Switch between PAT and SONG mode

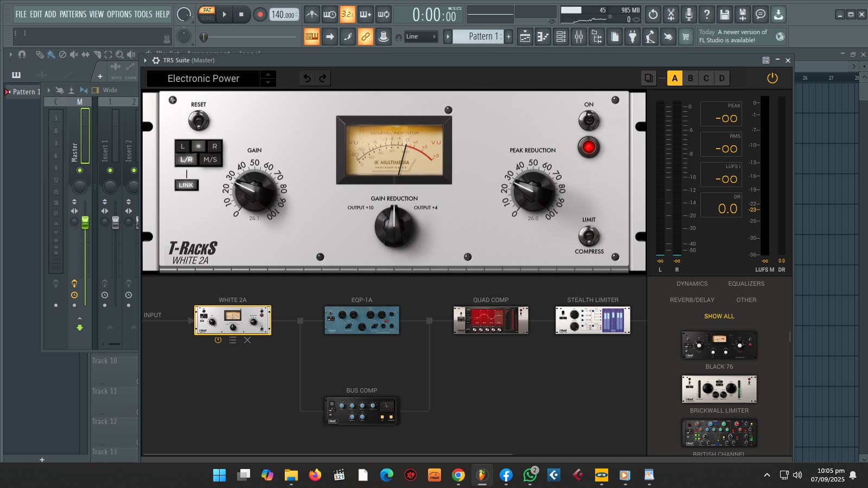207,14
